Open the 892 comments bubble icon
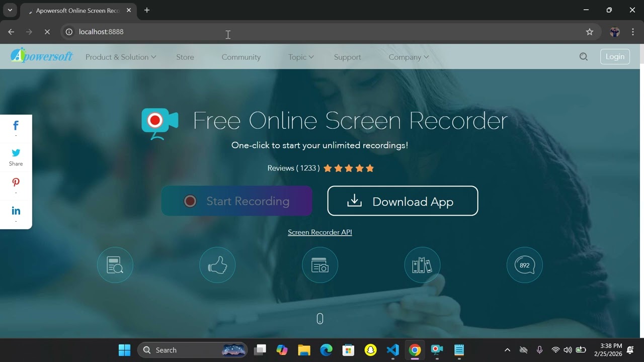Image resolution: width=644 pixels, height=362 pixels. [x=525, y=265]
